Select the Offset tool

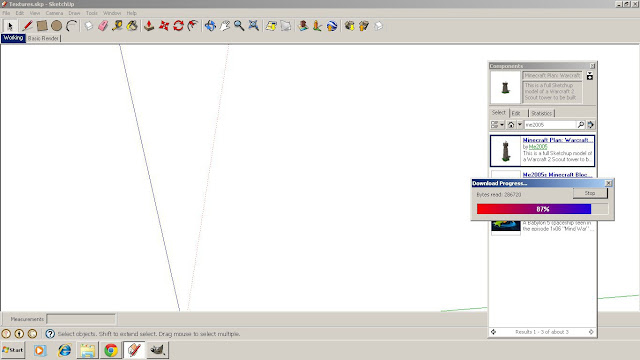pyautogui.click(x=193, y=26)
